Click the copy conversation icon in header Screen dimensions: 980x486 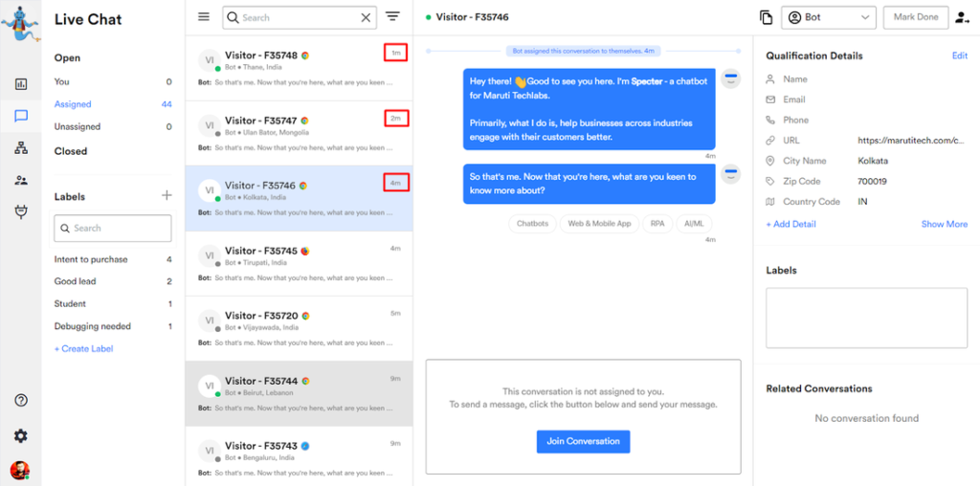tap(766, 17)
